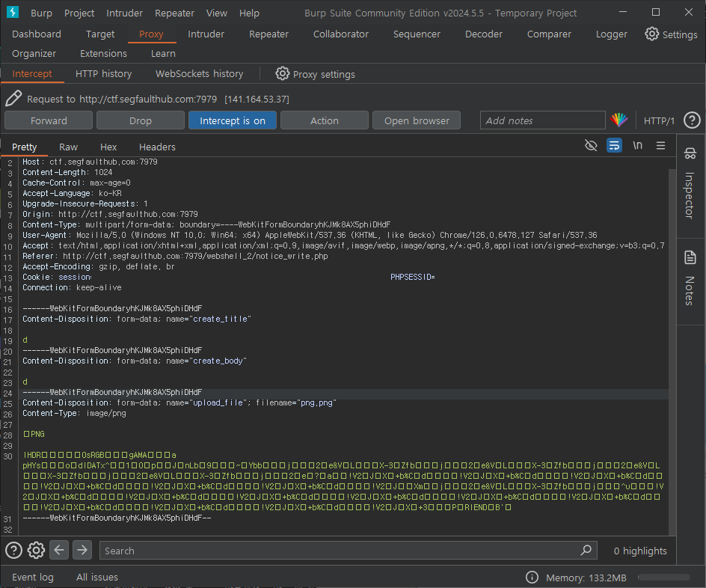Switch to the Collaborator tab
The image size is (706, 588).
tap(341, 34)
